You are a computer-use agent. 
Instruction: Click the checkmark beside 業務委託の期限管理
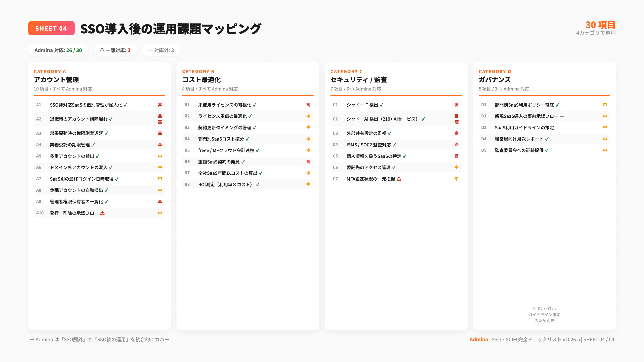tap(93, 145)
